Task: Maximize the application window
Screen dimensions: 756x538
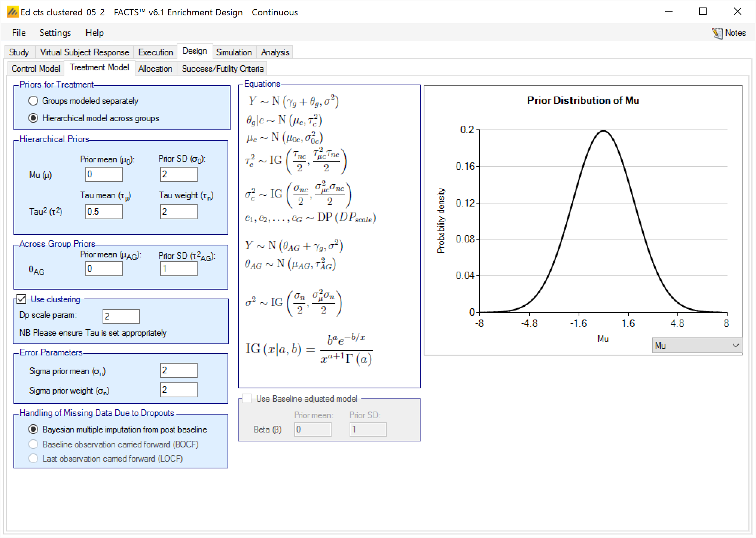Action: click(702, 12)
